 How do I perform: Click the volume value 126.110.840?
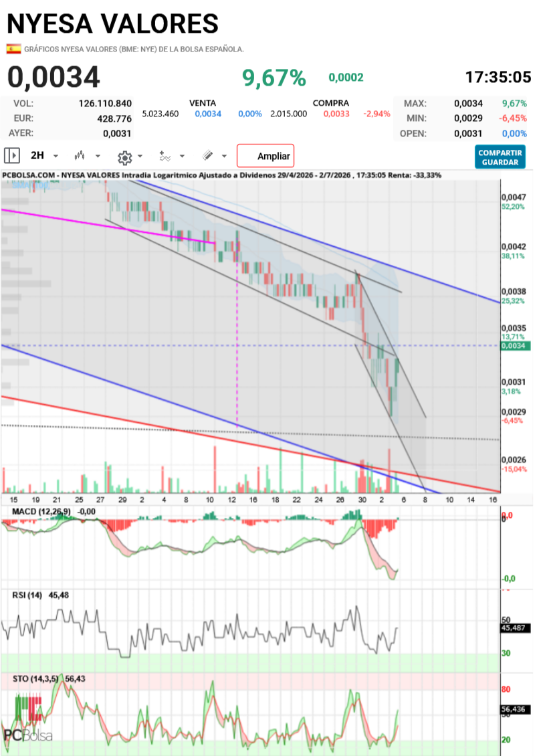105,103
